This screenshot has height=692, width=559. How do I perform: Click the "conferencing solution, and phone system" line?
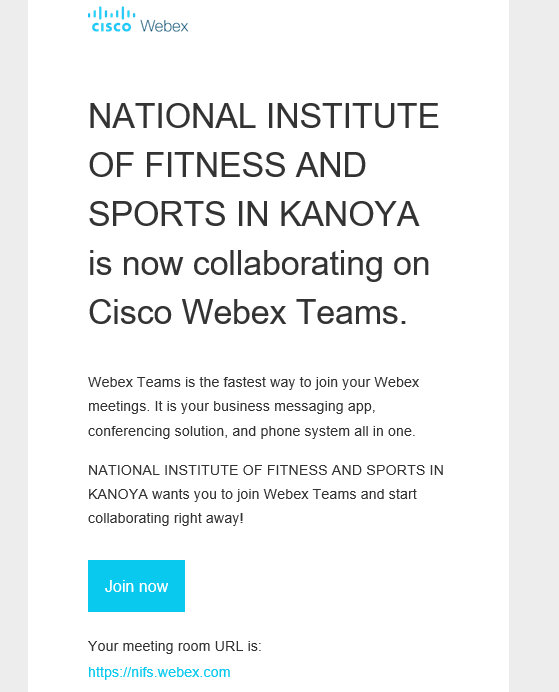click(251, 431)
